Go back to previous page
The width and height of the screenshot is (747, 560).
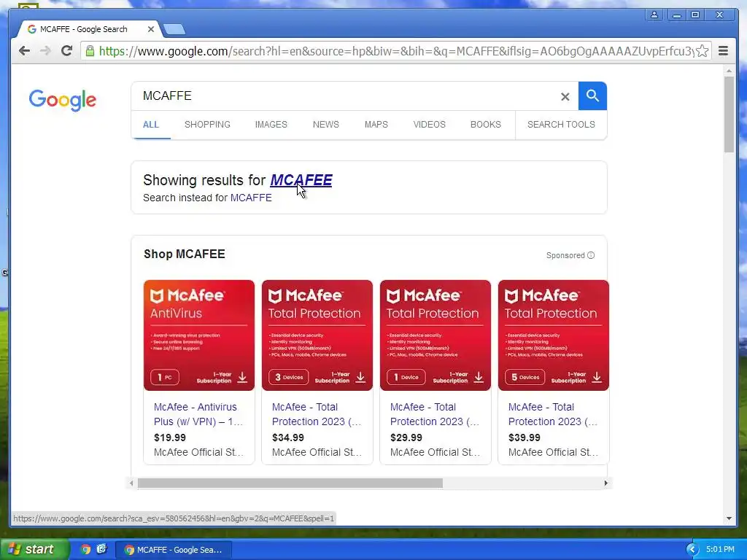pos(24,51)
